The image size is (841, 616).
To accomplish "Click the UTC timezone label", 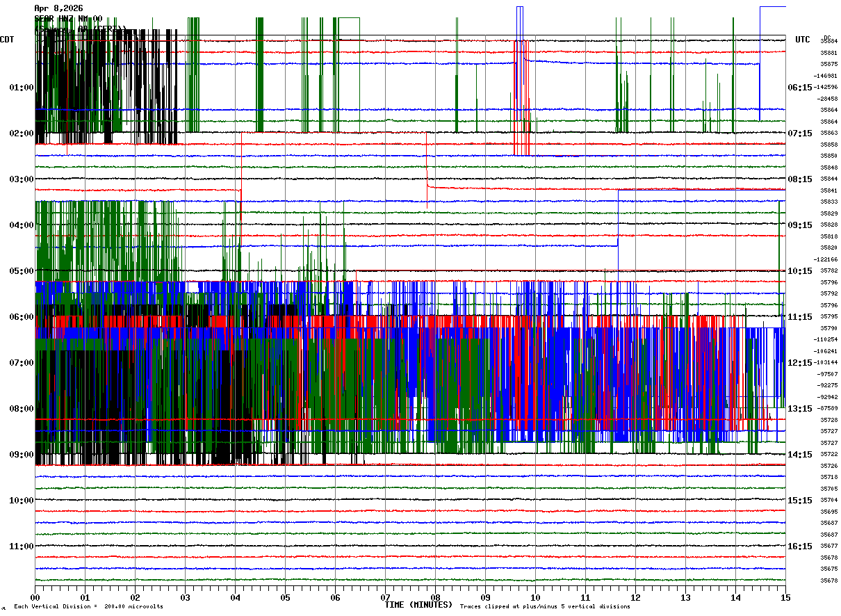I will (803, 40).
